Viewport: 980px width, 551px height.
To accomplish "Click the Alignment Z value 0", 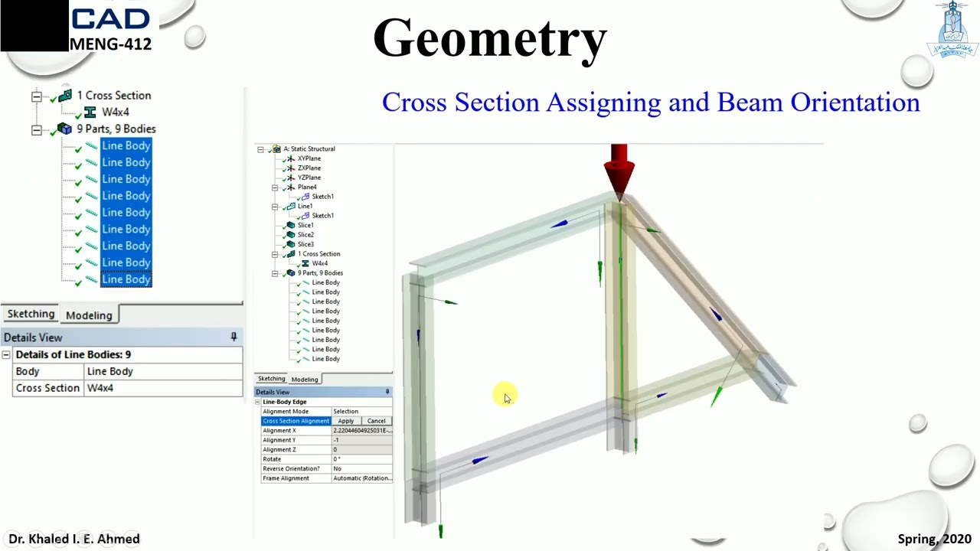I will click(x=361, y=449).
